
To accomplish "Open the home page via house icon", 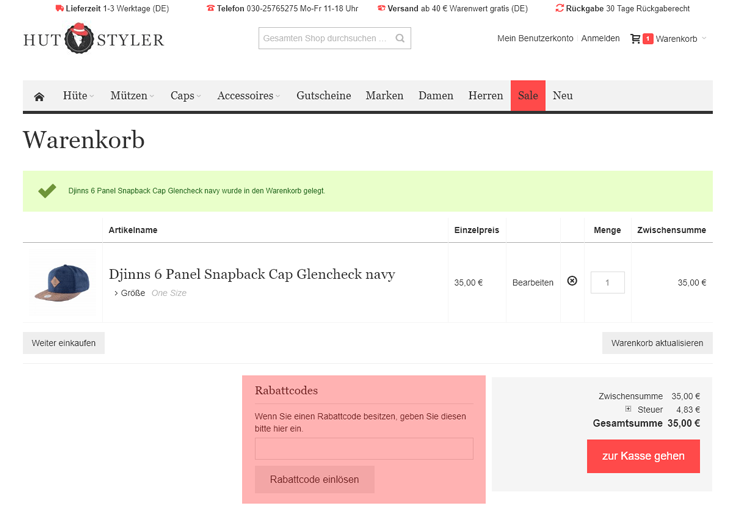I will click(x=39, y=96).
